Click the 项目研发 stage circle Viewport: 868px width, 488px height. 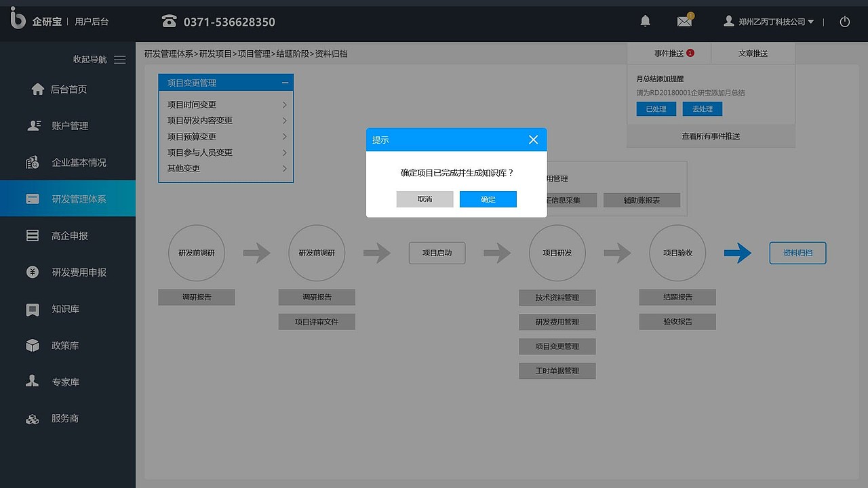[557, 253]
